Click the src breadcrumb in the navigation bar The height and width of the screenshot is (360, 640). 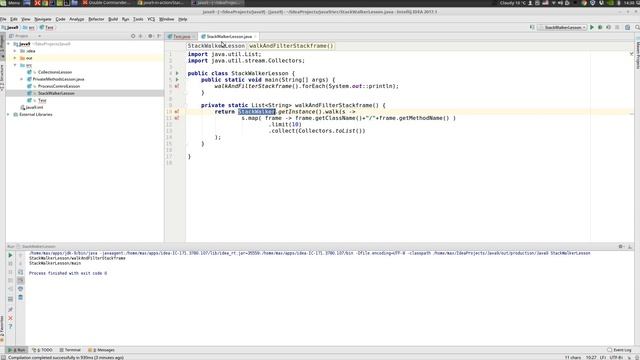pos(29,27)
